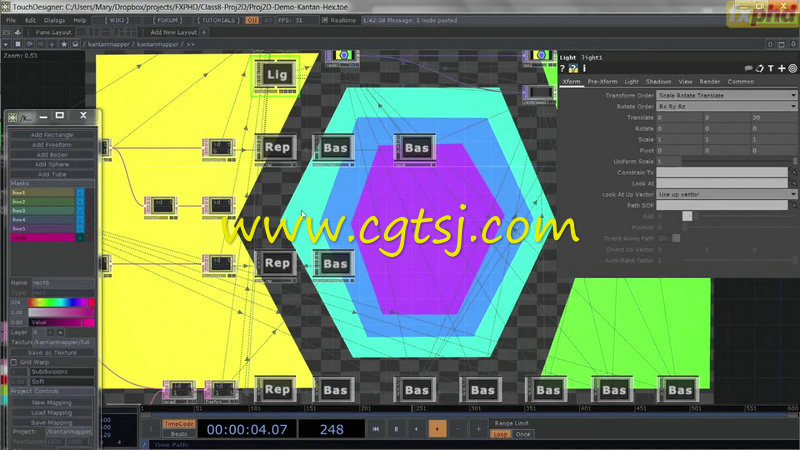
Task: Open the operator help question mark icon
Action: (563, 68)
